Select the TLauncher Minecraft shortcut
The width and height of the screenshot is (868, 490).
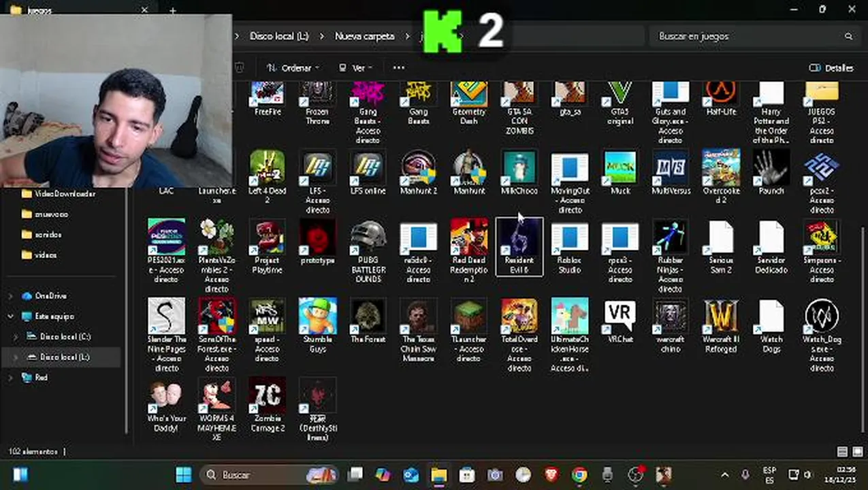(468, 330)
